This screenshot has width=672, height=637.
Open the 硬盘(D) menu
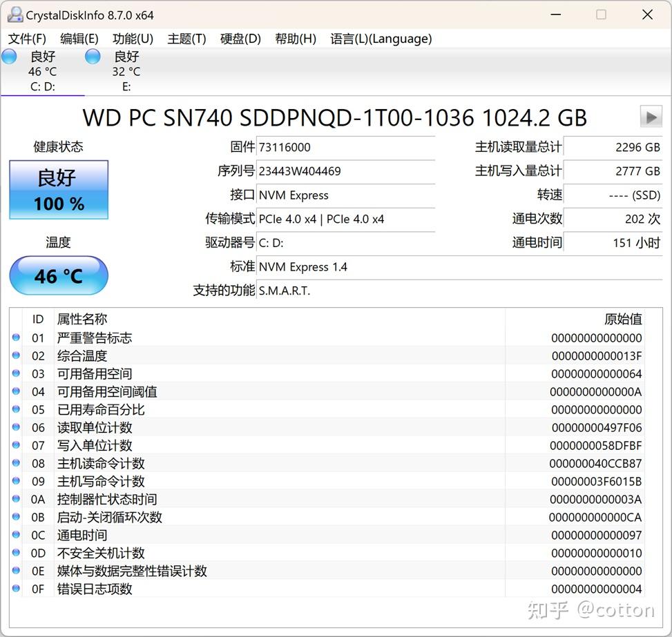[x=240, y=39]
